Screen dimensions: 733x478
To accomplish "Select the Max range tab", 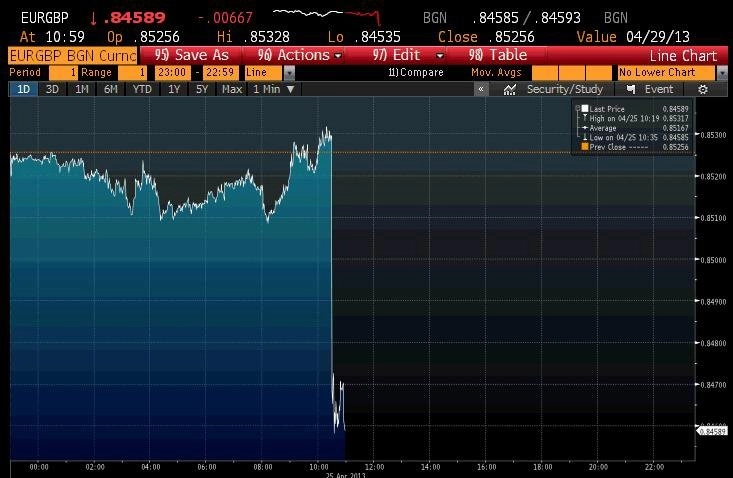I will pos(232,89).
